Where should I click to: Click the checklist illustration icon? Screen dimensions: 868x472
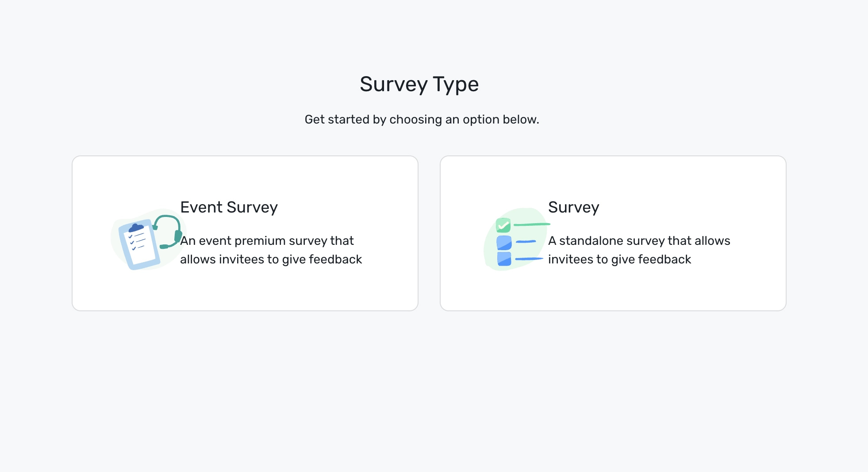point(517,239)
